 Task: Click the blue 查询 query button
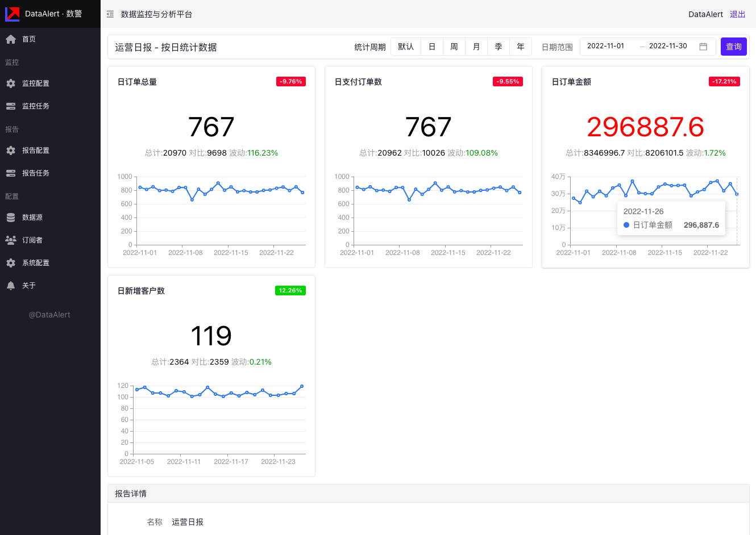point(733,46)
